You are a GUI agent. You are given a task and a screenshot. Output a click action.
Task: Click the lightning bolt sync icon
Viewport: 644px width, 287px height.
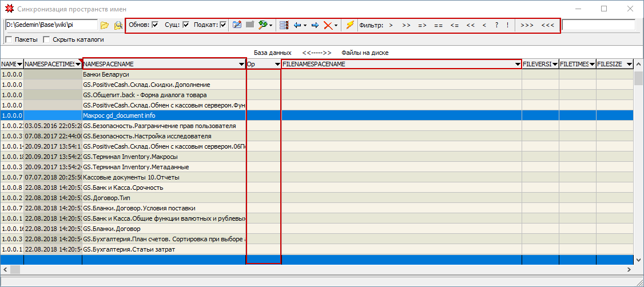(x=349, y=25)
